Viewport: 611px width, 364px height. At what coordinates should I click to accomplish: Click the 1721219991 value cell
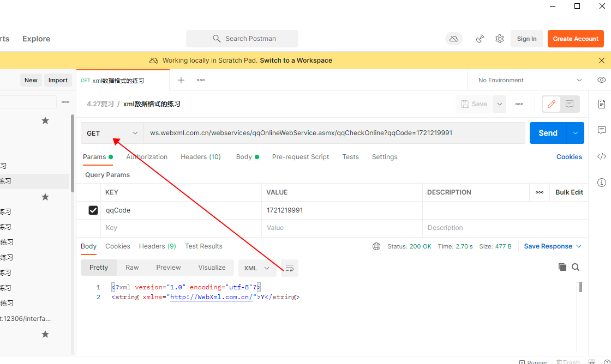pos(342,210)
